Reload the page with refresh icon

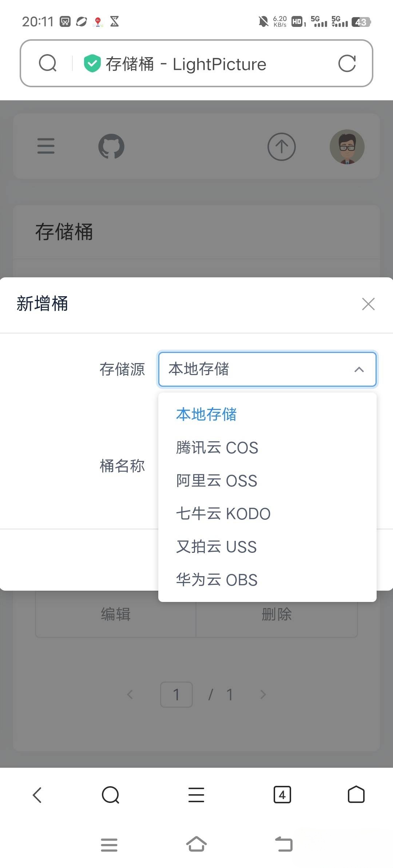347,64
